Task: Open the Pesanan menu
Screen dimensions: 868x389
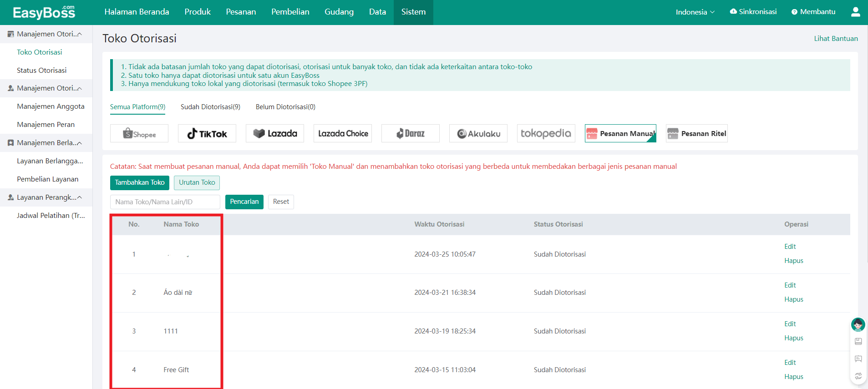Action: (241, 12)
